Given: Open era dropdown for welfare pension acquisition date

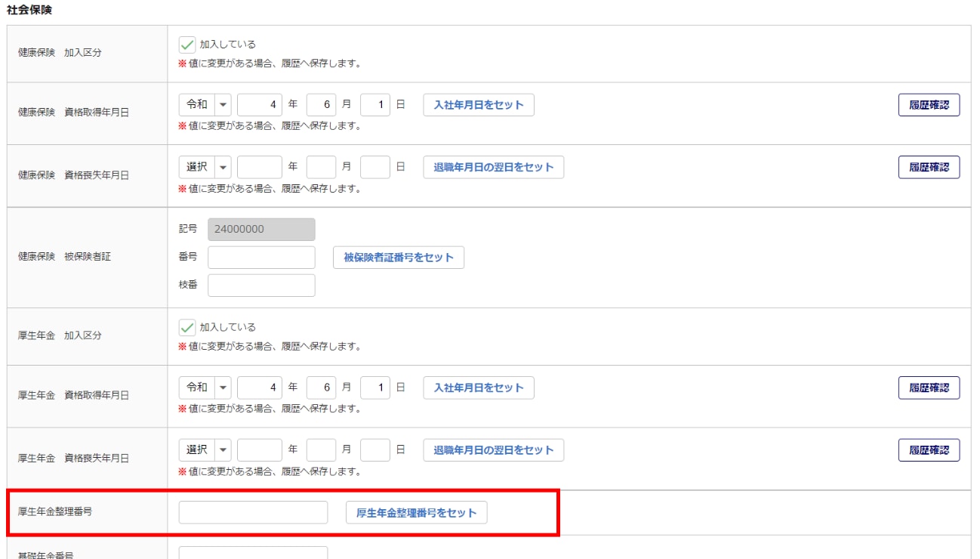Looking at the screenshot, I should [205, 388].
